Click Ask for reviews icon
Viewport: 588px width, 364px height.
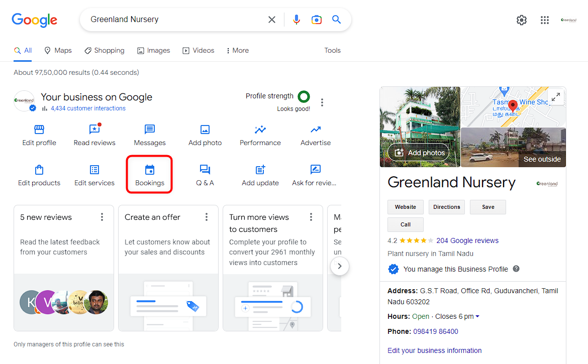[x=316, y=170]
